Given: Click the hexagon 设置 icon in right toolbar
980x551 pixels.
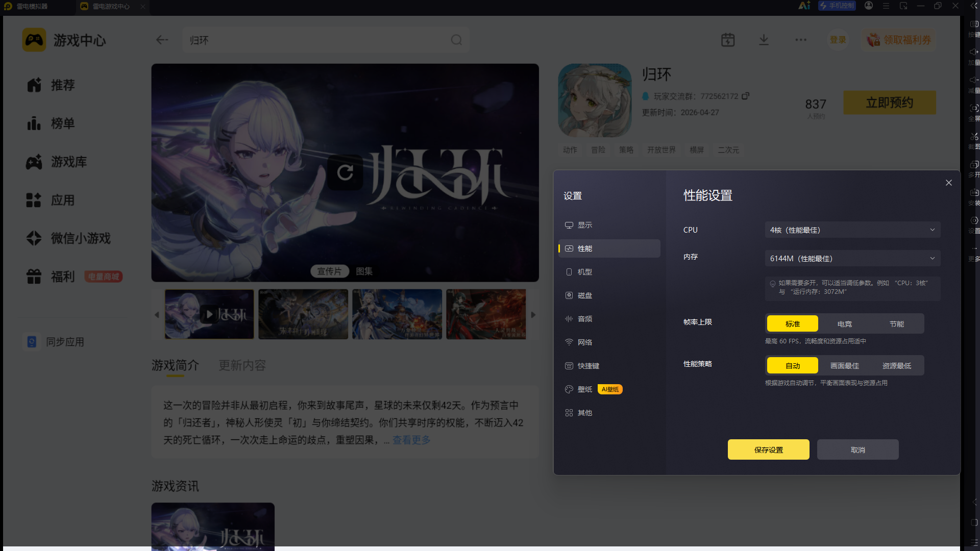Looking at the screenshot, I should pos(974,220).
